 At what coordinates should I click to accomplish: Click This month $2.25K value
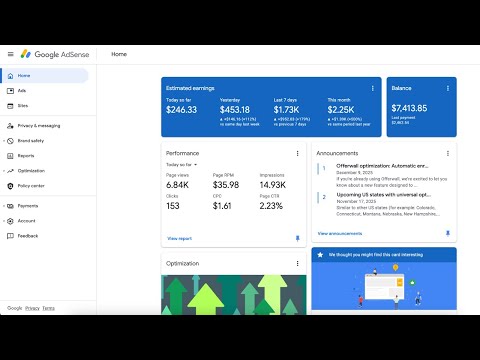pyautogui.click(x=341, y=110)
